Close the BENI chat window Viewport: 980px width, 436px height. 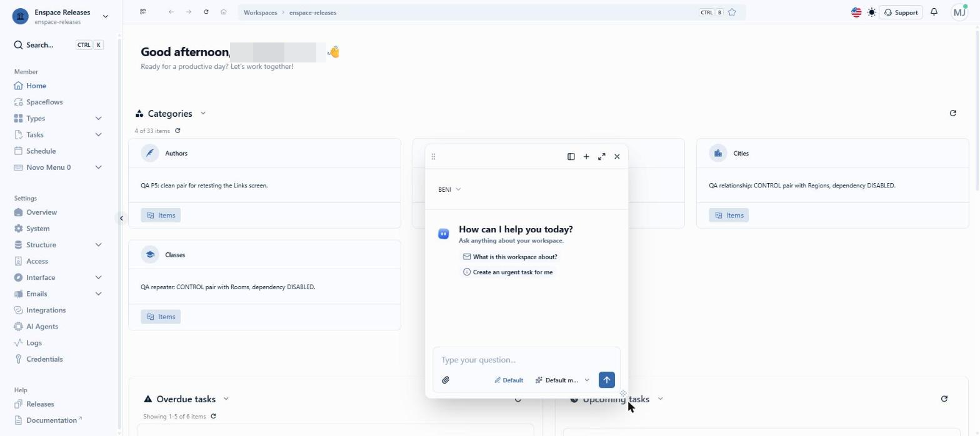tap(617, 157)
